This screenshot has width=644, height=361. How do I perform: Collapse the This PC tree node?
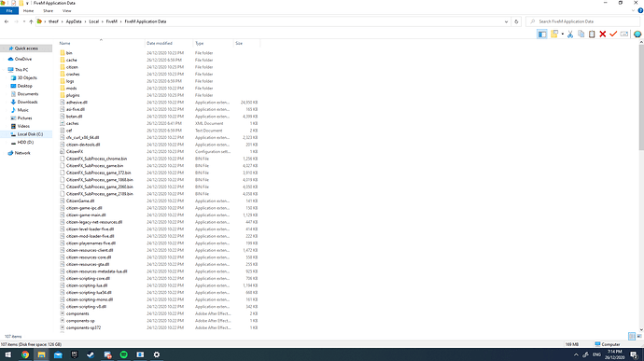pyautogui.click(x=4, y=70)
